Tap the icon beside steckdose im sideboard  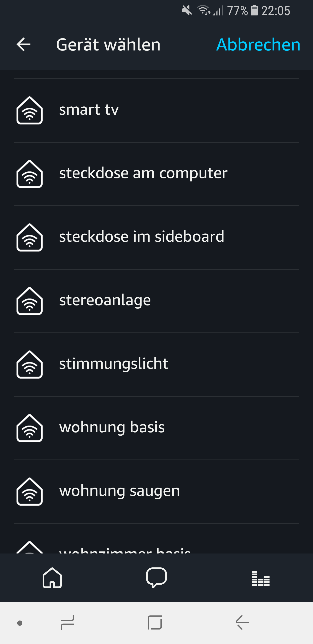[30, 237]
